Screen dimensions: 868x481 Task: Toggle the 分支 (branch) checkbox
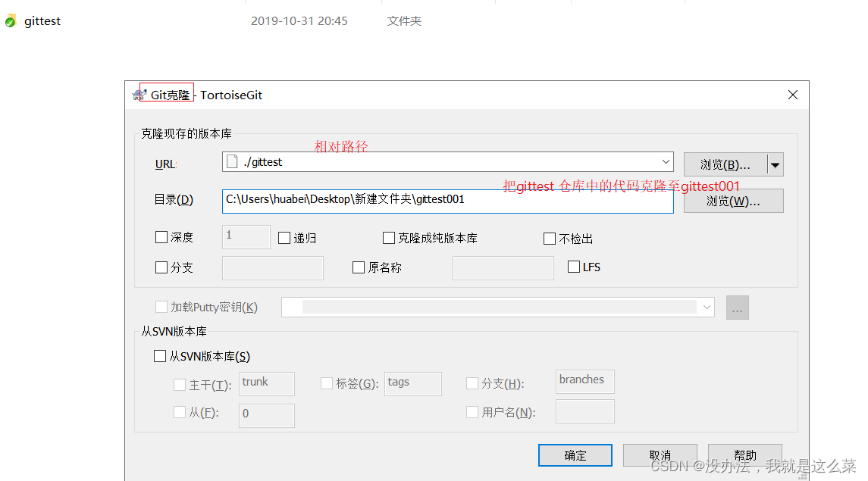click(161, 267)
